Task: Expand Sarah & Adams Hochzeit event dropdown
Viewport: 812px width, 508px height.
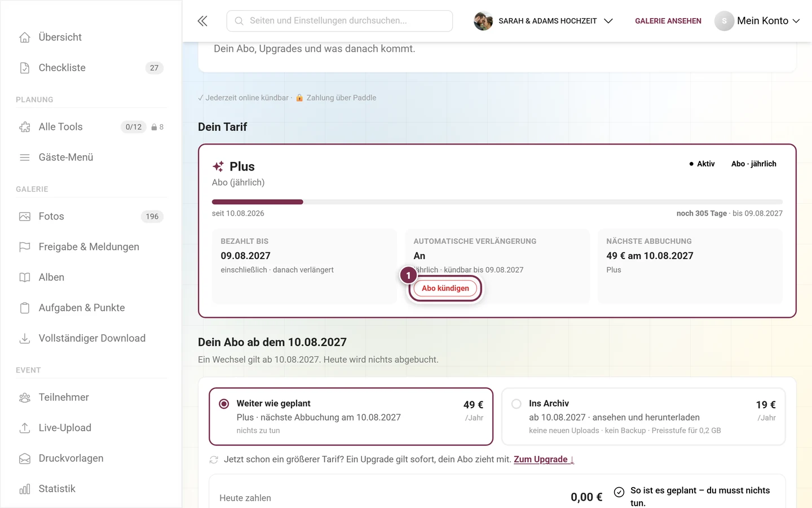Action: 544,21
